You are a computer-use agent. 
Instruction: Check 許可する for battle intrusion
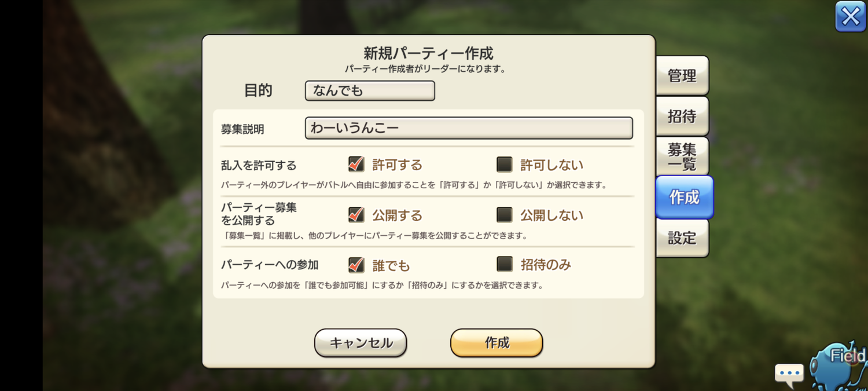pyautogui.click(x=356, y=165)
